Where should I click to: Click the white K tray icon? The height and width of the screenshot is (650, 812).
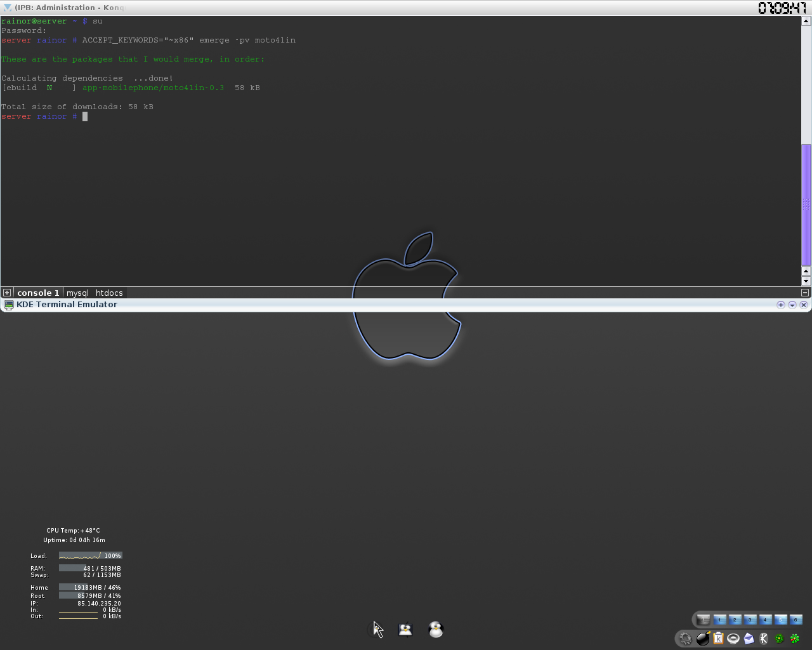pos(764,639)
